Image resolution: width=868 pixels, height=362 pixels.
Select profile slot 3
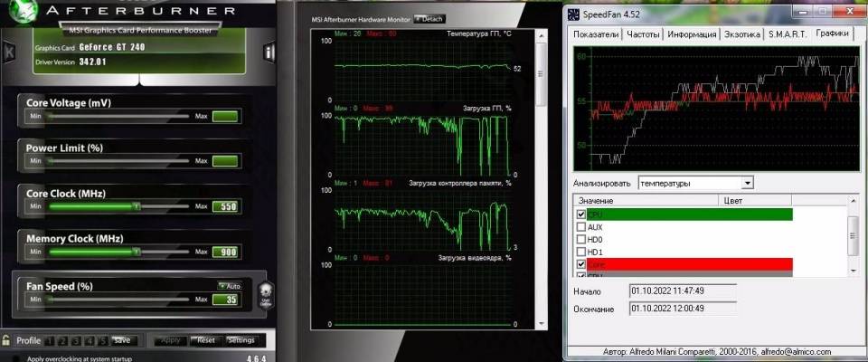point(77,340)
